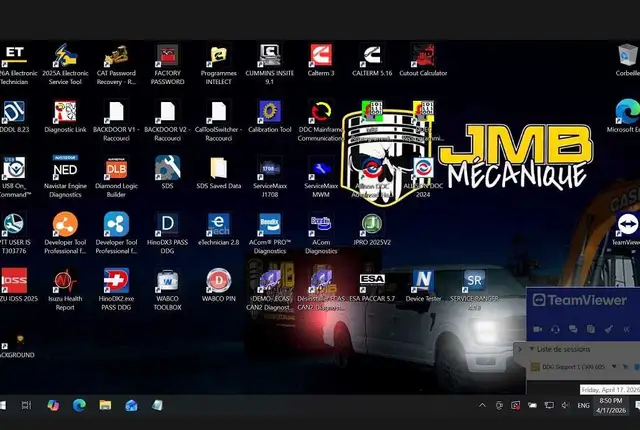Image resolution: width=640 pixels, height=430 pixels.
Task: Open HinoDX3 PASS DDG shortcut
Action: (167, 233)
